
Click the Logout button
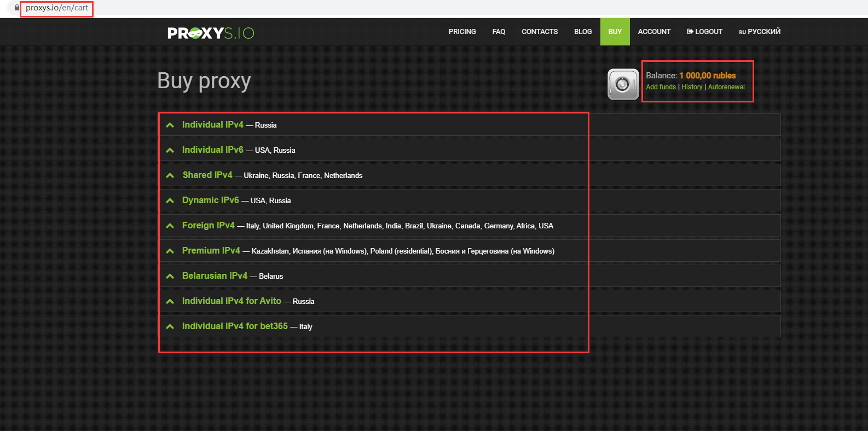coord(704,32)
